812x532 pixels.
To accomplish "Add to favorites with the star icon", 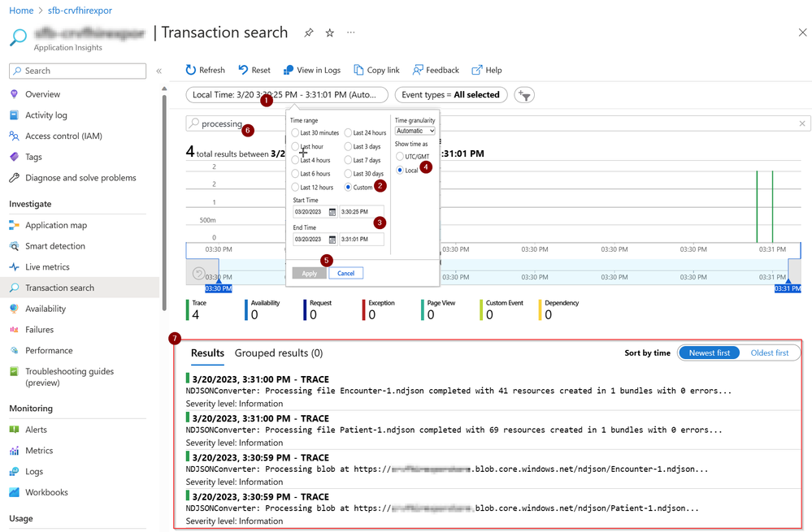I will click(330, 32).
